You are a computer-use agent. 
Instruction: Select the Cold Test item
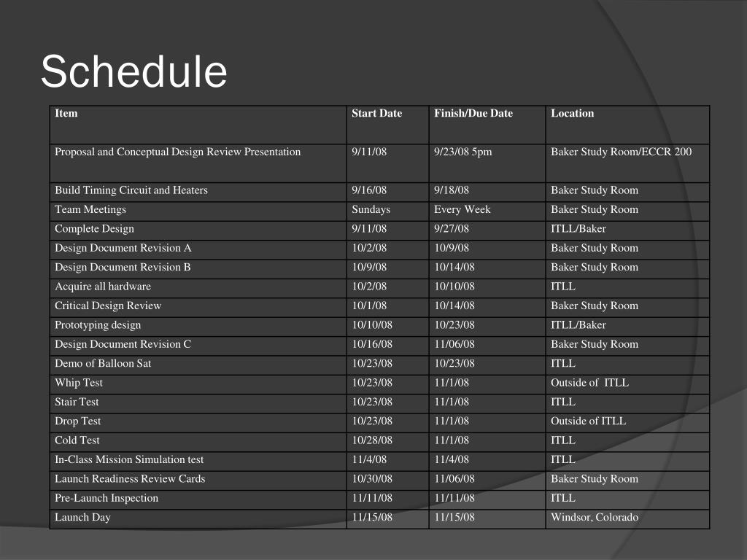coord(77,440)
